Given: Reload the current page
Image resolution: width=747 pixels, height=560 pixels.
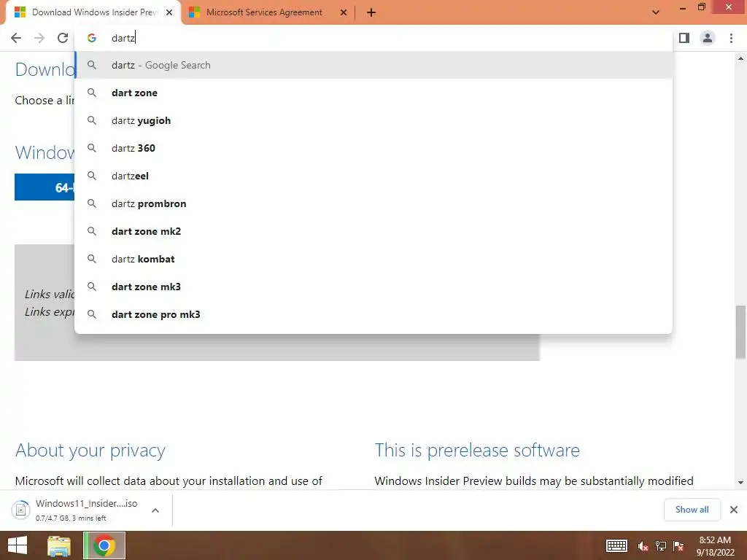Looking at the screenshot, I should [63, 38].
